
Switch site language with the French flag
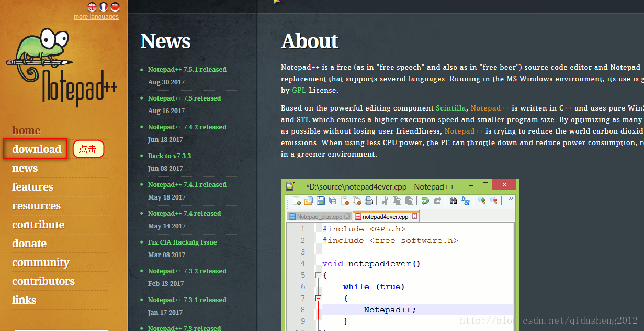pyautogui.click(x=104, y=7)
